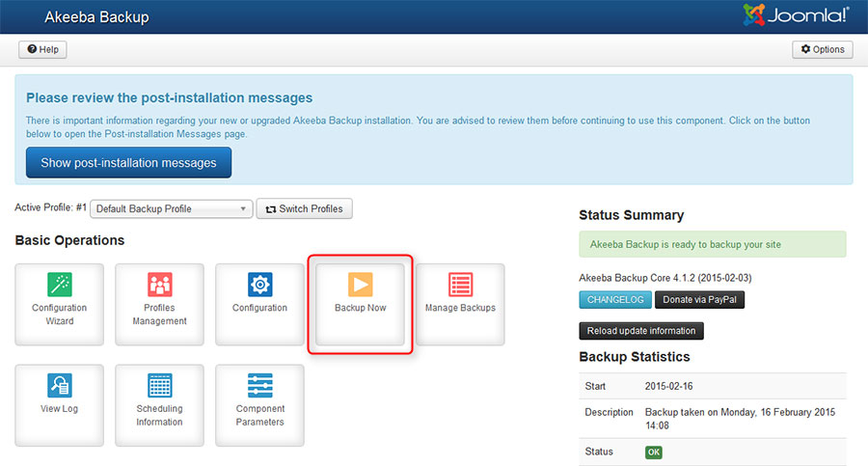
Task: Click the Akeeba Backup title
Action: click(x=96, y=17)
